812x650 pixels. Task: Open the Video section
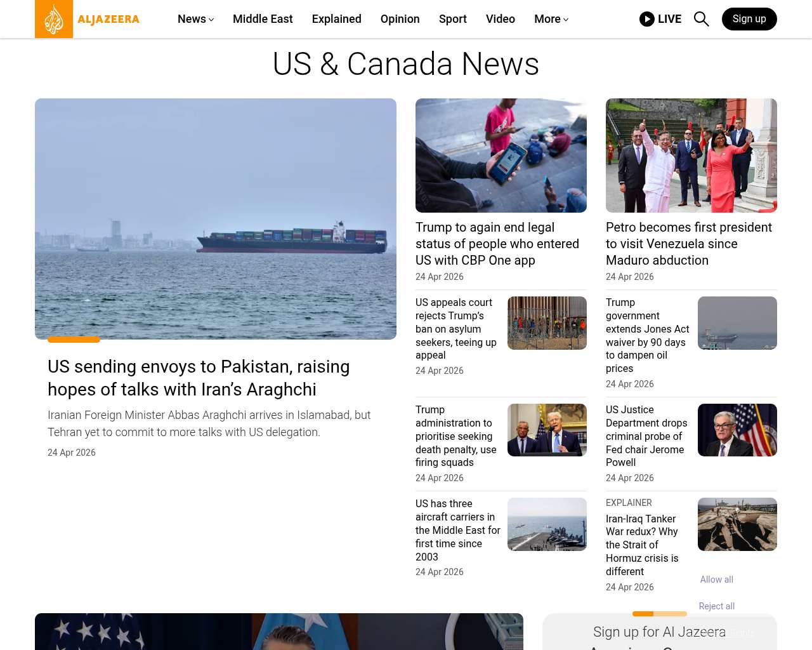tap(500, 19)
